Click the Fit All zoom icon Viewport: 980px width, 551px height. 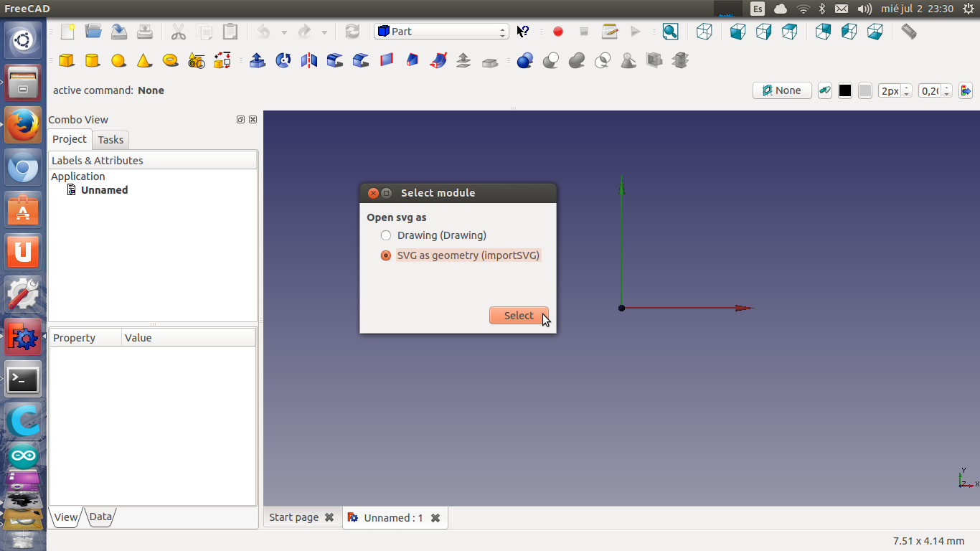670,32
